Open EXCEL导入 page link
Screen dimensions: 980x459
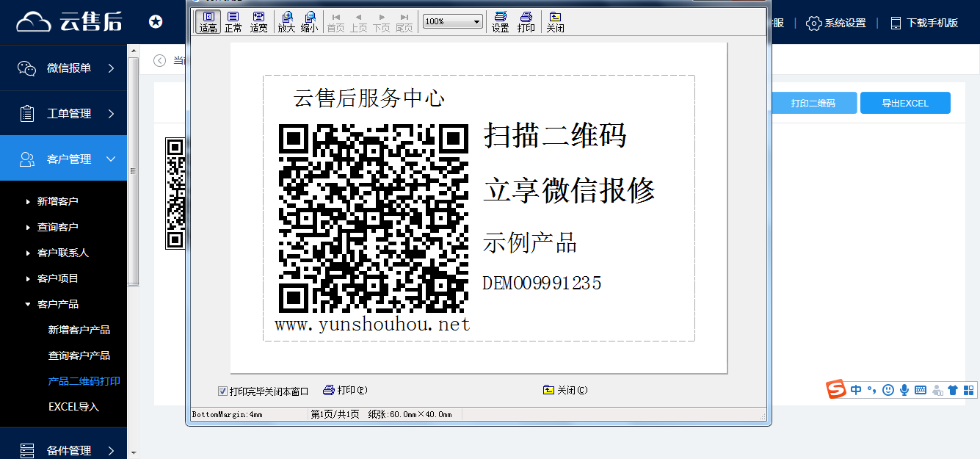click(73, 407)
